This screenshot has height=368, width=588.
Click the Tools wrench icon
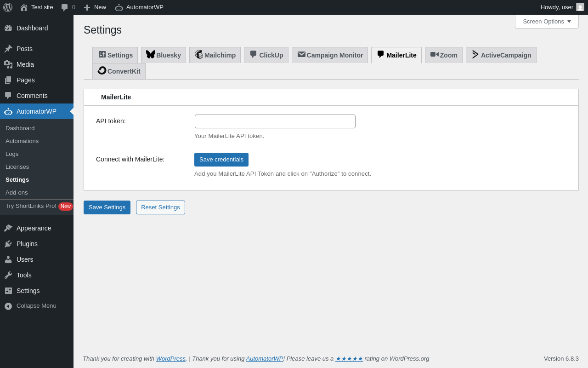tap(8, 275)
